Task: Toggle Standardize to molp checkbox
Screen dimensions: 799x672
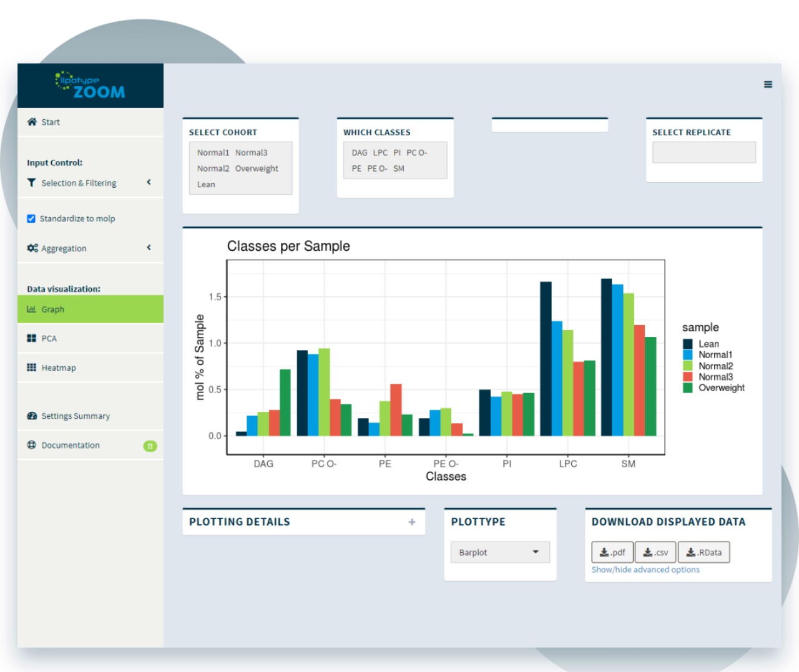Action: [31, 218]
